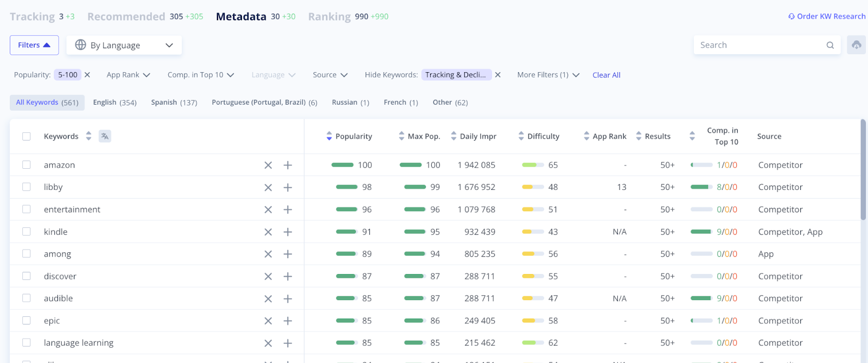The width and height of the screenshot is (868, 363).
Task: Click into the Search input field
Action: click(x=759, y=45)
